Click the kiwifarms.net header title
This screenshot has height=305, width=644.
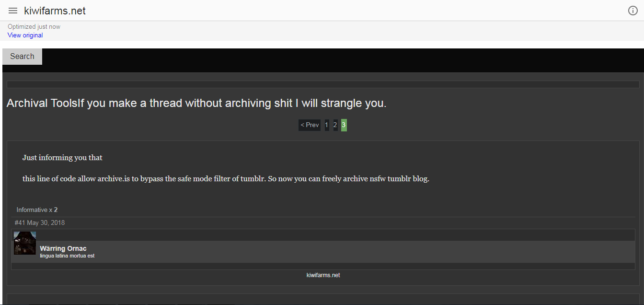[55, 11]
